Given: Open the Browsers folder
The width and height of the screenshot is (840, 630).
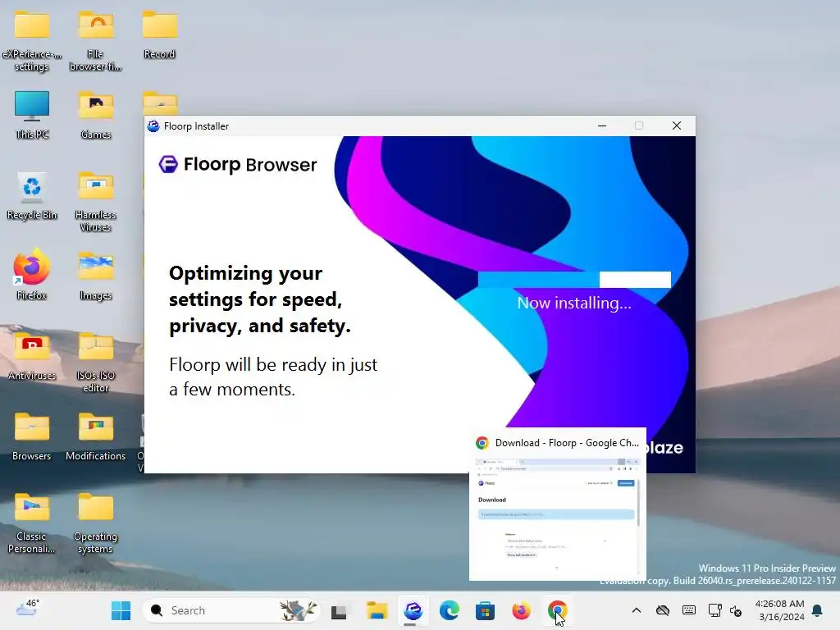Looking at the screenshot, I should pyautogui.click(x=32, y=437).
